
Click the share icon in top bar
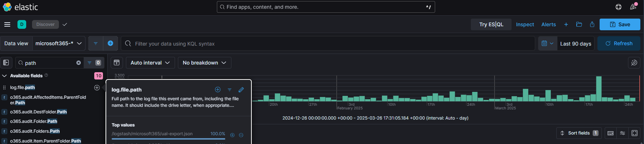tap(592, 24)
